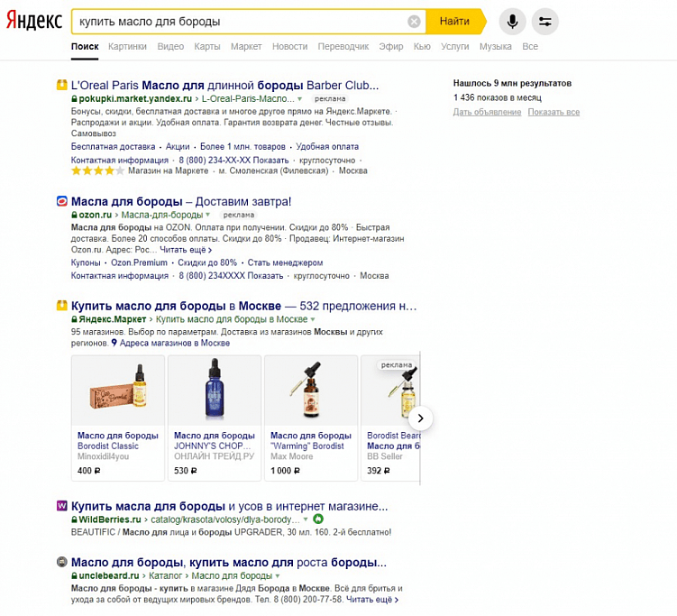Click Масло для бороды Borodist Classic title
The height and width of the screenshot is (616, 677).
(x=118, y=441)
